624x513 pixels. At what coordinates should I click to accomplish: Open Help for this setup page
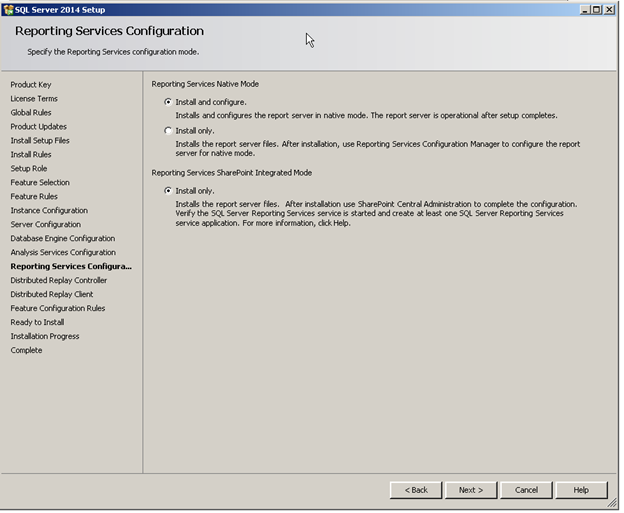point(581,490)
